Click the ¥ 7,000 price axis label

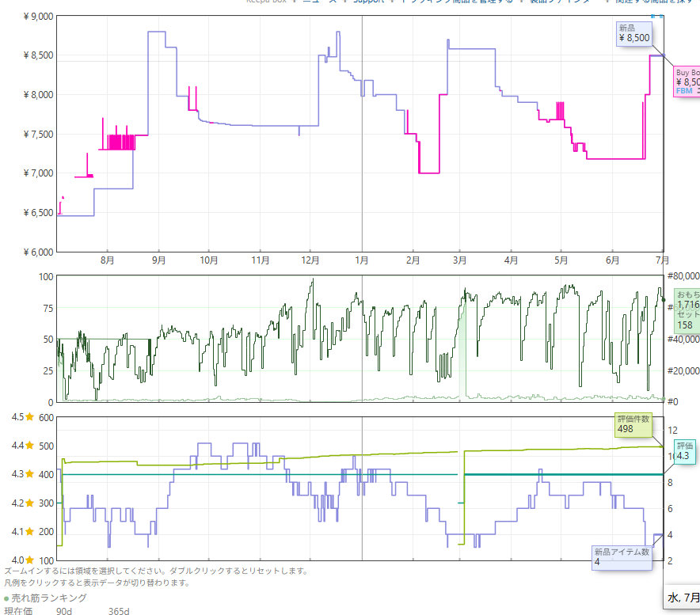pyautogui.click(x=38, y=173)
